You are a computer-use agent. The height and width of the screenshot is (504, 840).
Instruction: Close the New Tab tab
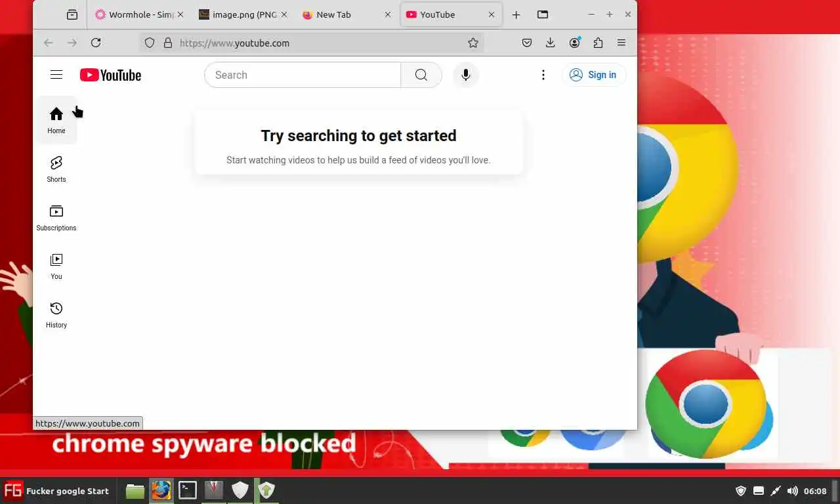point(388,14)
